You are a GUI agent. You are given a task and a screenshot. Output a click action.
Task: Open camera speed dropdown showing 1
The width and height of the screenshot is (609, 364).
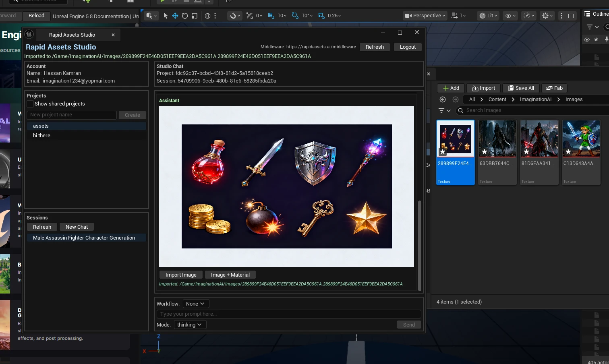459,16
